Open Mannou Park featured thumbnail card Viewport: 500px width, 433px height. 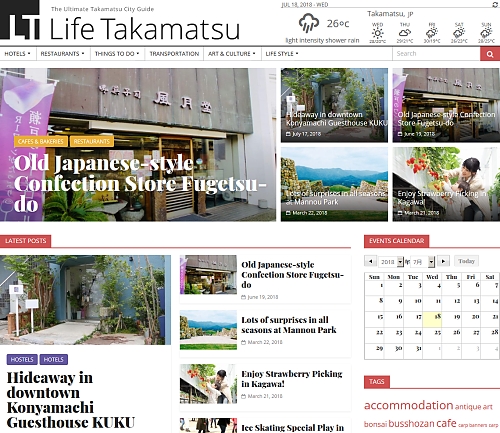click(x=334, y=184)
